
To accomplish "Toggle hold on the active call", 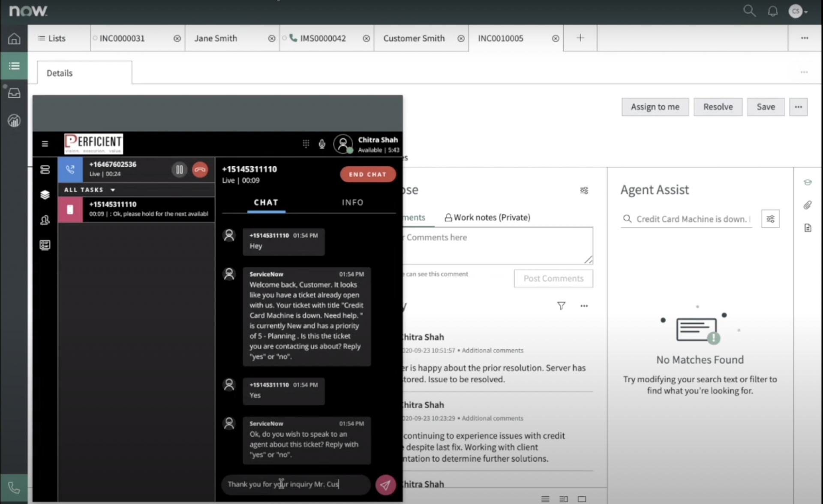I will 180,170.
